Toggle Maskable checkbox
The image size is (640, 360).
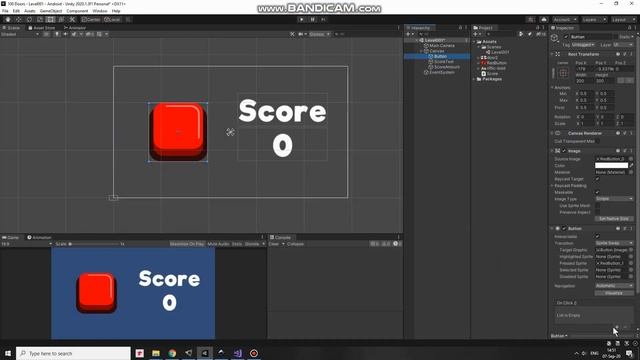point(598,192)
